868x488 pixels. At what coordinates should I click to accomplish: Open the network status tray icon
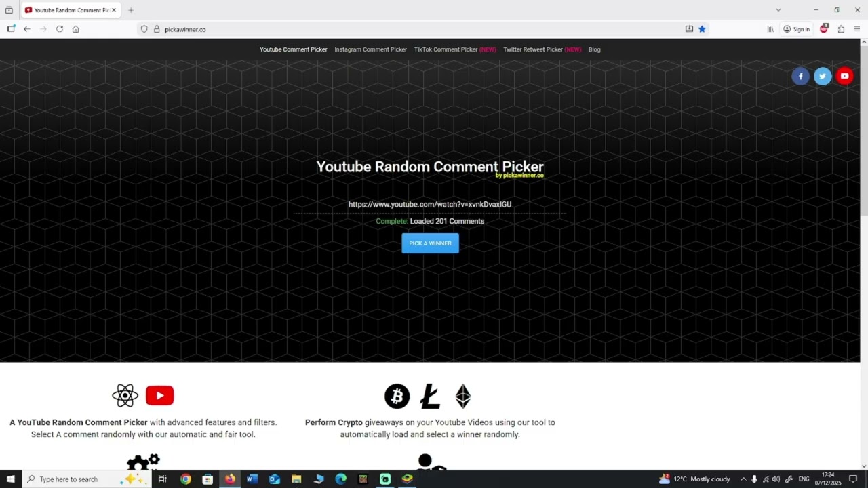(x=765, y=479)
